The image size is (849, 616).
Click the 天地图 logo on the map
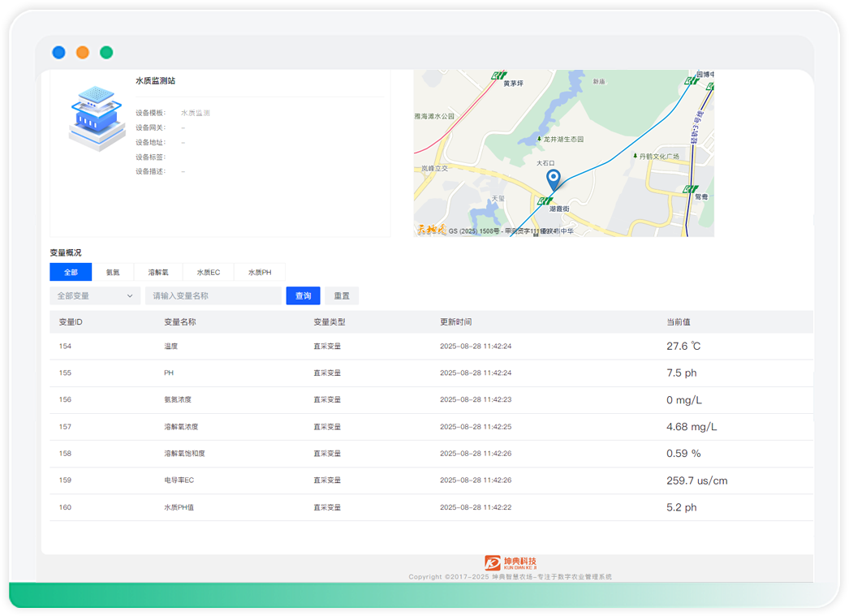click(x=431, y=230)
